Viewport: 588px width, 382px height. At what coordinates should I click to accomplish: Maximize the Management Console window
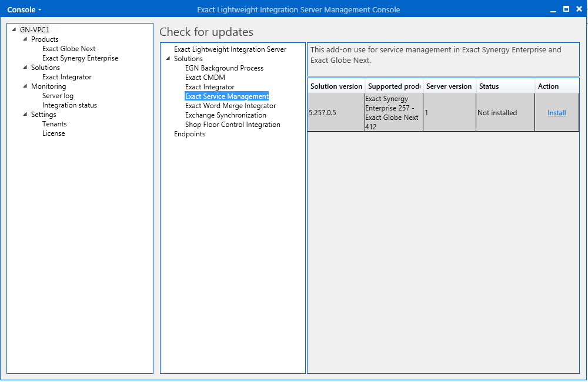coord(566,9)
